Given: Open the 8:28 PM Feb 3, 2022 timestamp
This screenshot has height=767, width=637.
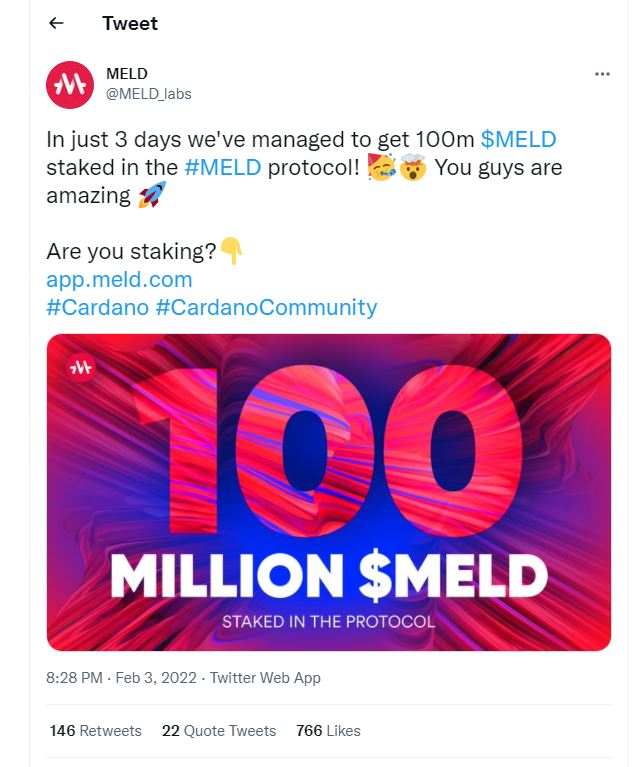Looking at the screenshot, I should [121, 677].
